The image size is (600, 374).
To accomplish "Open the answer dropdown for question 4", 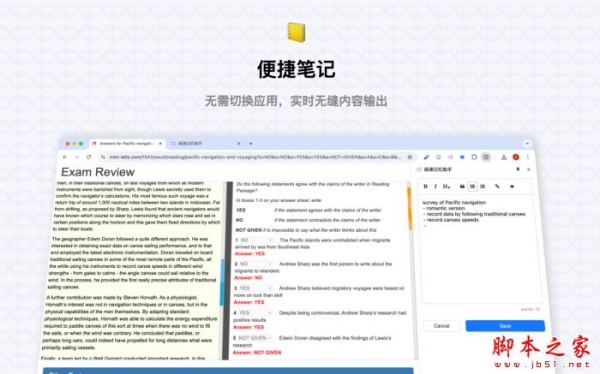I will click(x=255, y=313).
